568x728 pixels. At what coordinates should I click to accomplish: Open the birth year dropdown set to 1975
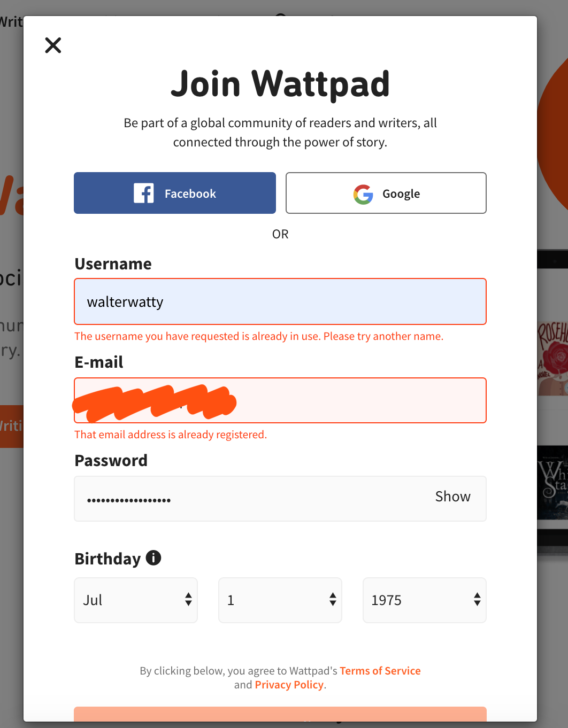point(424,600)
